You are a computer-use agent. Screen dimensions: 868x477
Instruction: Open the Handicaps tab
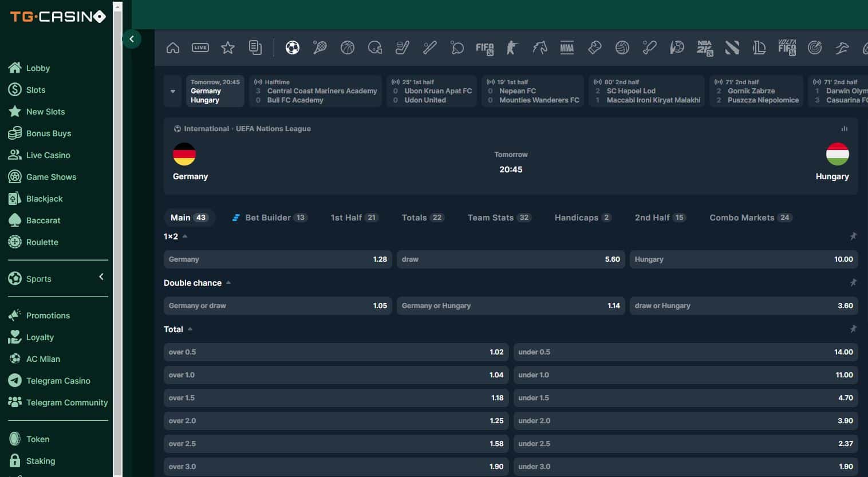pos(583,218)
